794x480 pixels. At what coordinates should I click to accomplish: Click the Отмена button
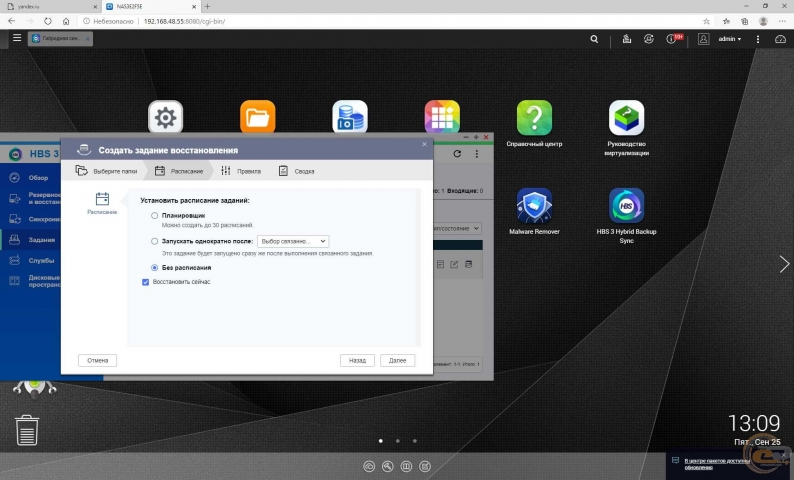tap(97, 361)
